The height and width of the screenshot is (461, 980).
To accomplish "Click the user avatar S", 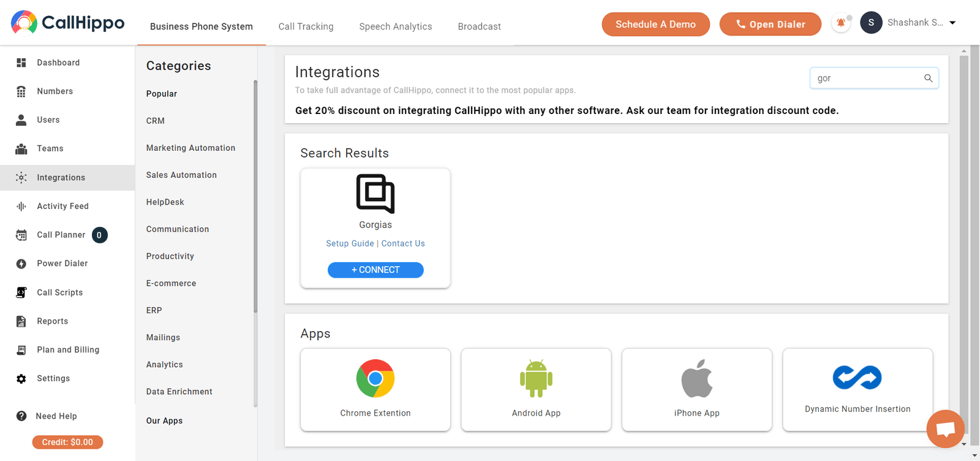I will (871, 23).
